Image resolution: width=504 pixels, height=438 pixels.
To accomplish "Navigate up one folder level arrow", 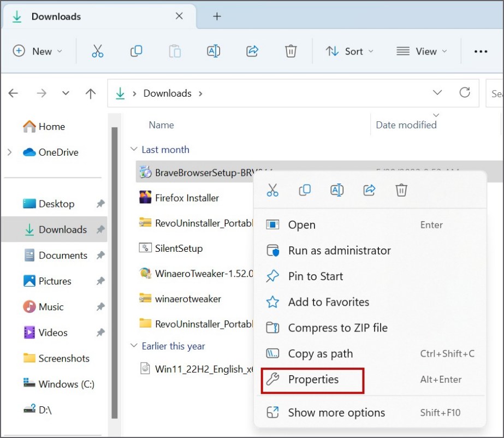I will coord(91,93).
